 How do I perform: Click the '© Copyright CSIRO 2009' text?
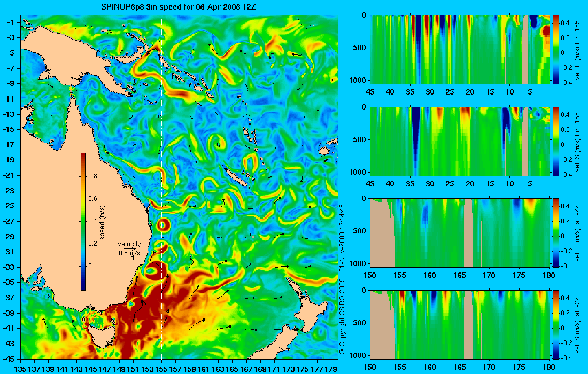[342, 316]
